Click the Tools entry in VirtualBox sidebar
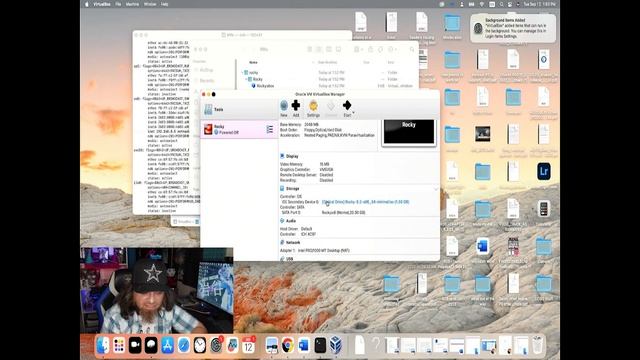The height and width of the screenshot is (360, 640). [239, 109]
